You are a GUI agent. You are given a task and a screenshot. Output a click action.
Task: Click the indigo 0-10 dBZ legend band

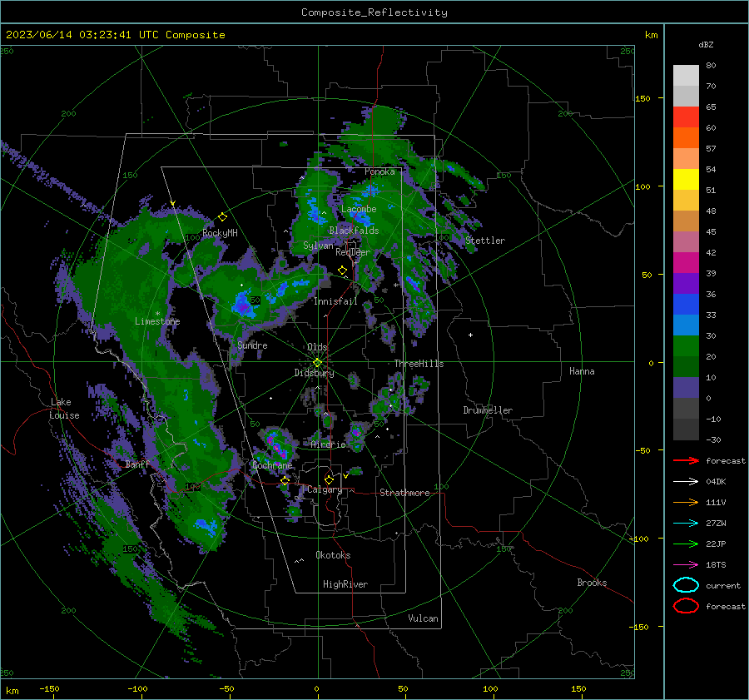pyautogui.click(x=686, y=388)
